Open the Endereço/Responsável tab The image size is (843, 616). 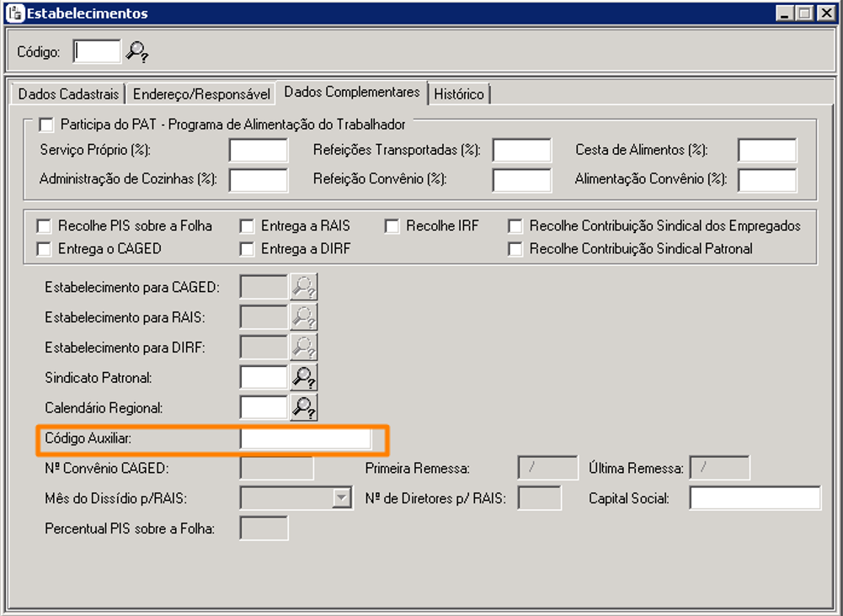(x=202, y=93)
